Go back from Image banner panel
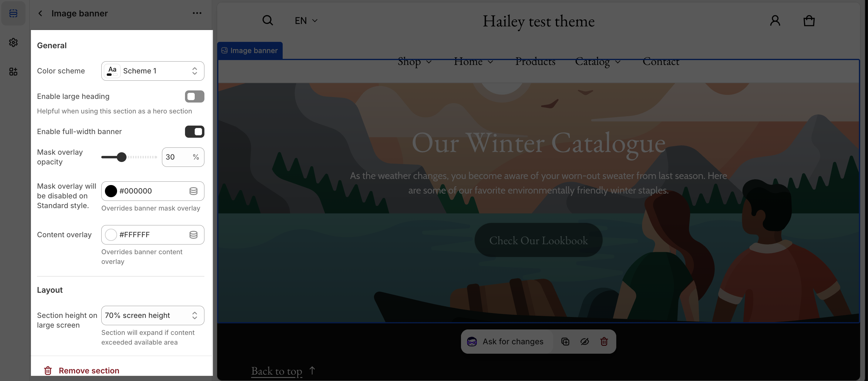The height and width of the screenshot is (381, 868). click(x=40, y=13)
